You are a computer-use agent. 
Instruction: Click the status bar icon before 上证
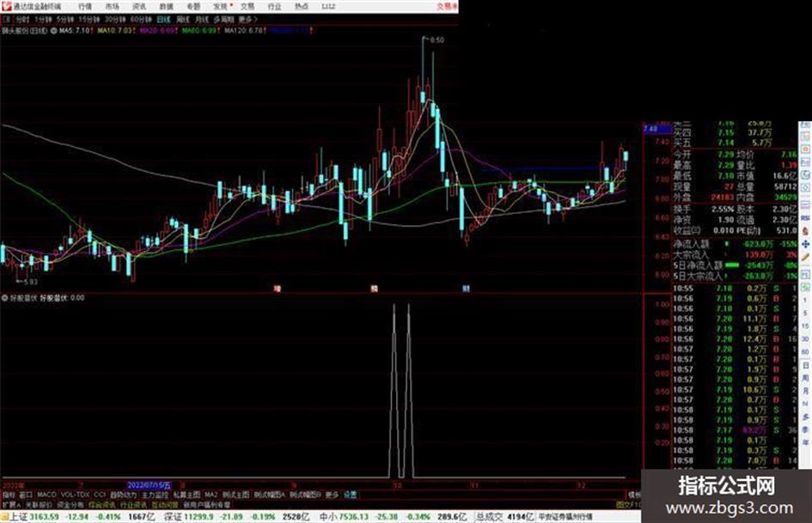(4, 516)
